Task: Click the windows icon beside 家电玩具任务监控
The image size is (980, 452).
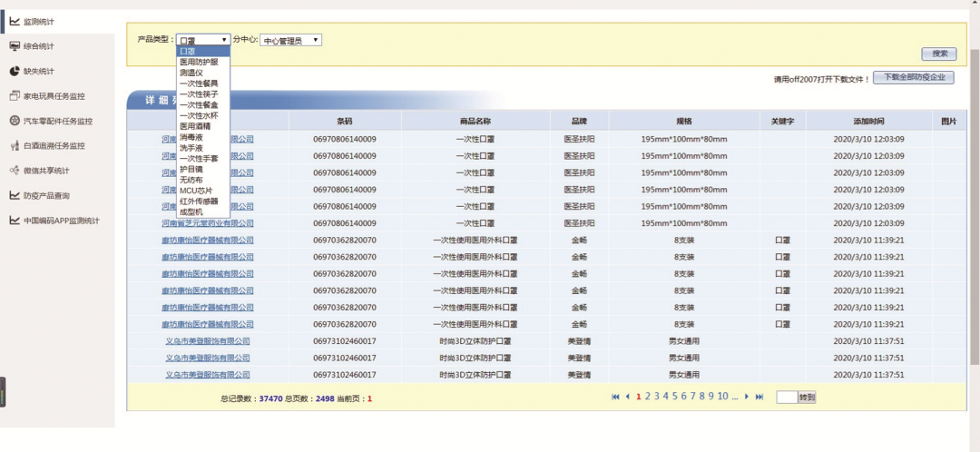Action: point(15,95)
